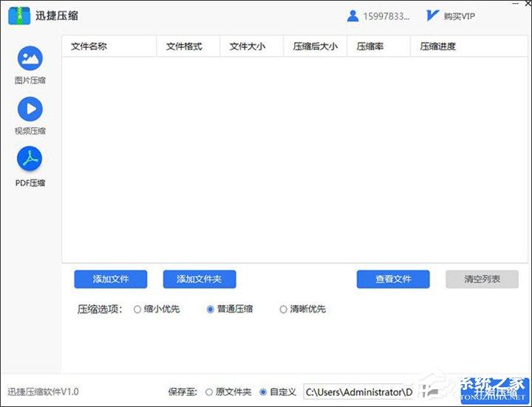
Task: Click the 压缩率 column header
Action: tap(378, 46)
